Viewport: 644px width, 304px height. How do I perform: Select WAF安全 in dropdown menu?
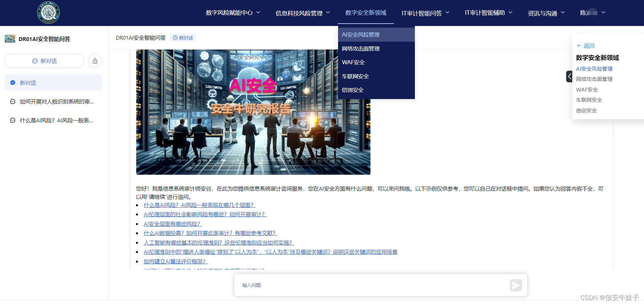(376, 63)
